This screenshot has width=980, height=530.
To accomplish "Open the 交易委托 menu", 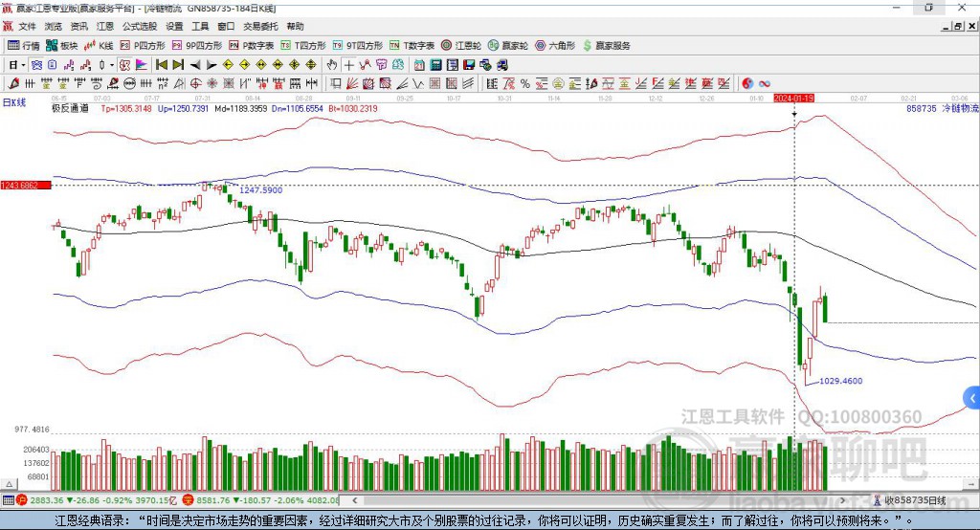I will click(x=260, y=26).
